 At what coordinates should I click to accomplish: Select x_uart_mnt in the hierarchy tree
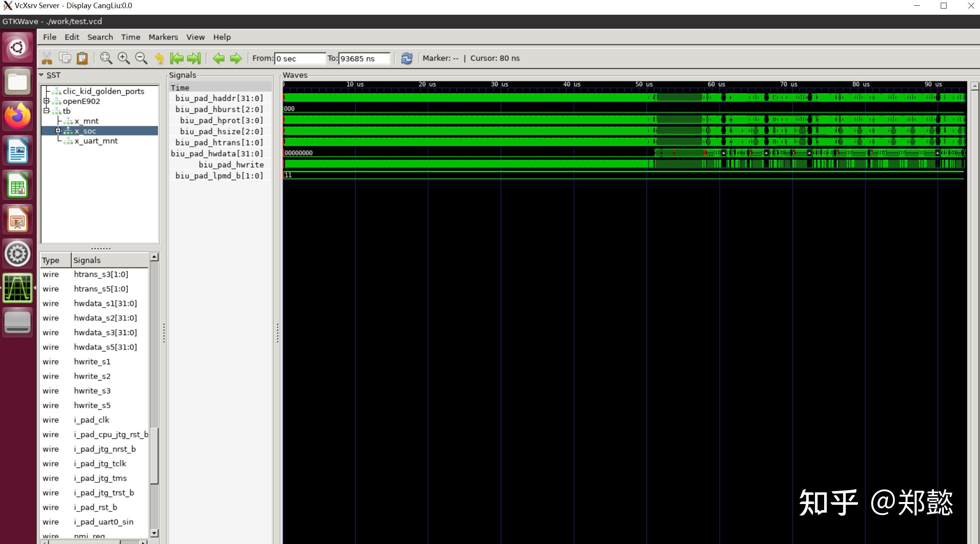(x=96, y=141)
